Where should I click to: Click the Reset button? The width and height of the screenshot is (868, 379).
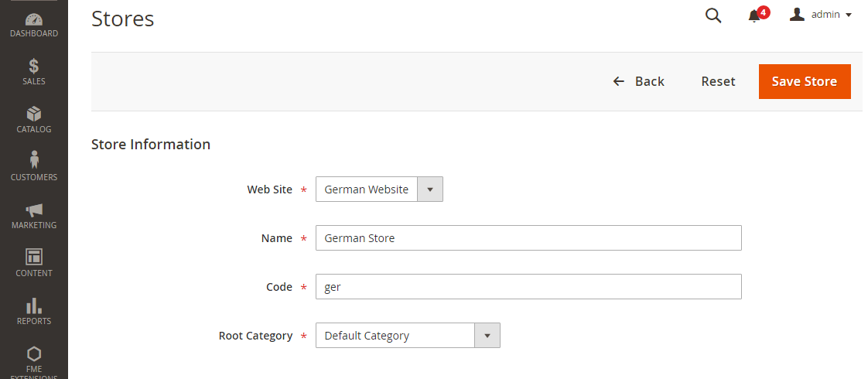pyautogui.click(x=718, y=81)
